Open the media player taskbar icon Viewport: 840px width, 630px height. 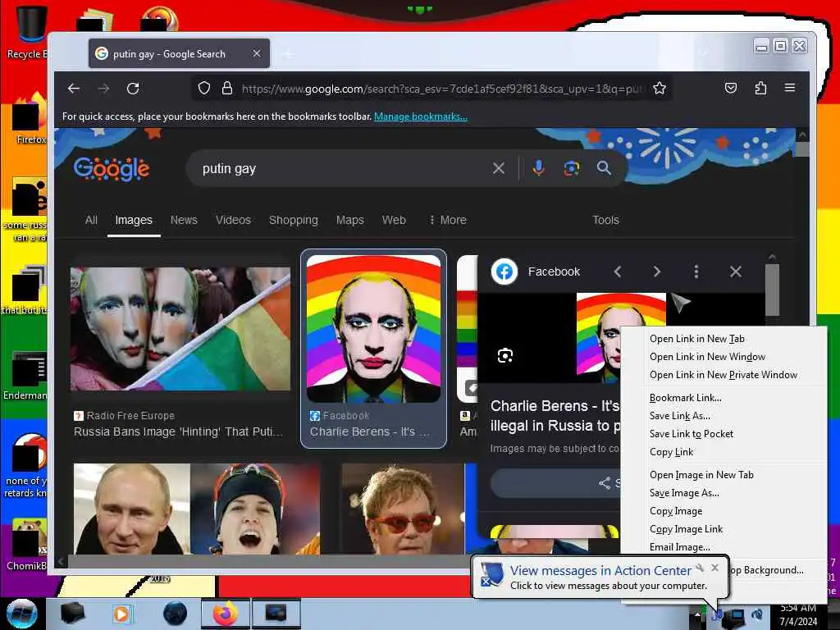click(x=123, y=614)
